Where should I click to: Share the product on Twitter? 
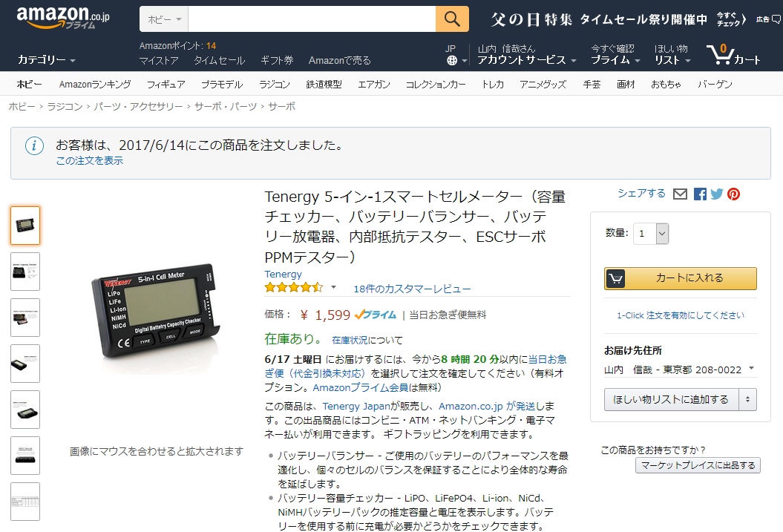pyautogui.click(x=717, y=194)
